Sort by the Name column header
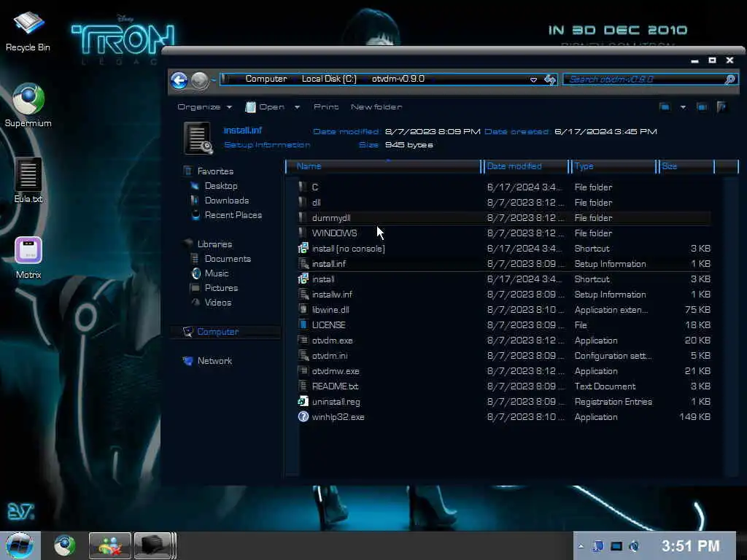747x560 pixels. tap(384, 166)
